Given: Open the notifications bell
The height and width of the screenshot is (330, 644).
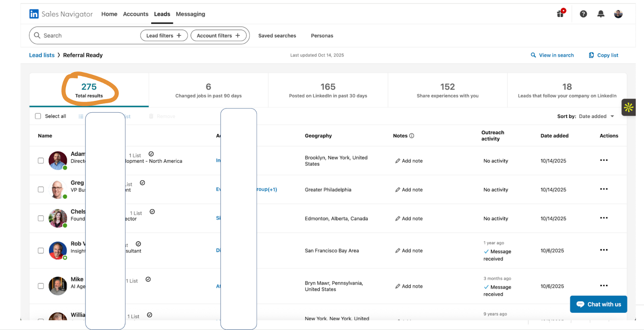Looking at the screenshot, I should 601,14.
